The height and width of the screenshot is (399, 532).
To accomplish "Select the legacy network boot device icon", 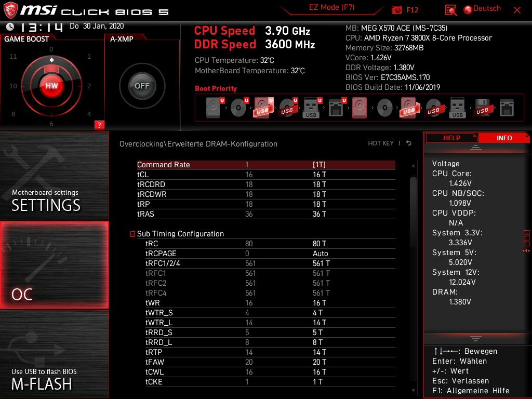I will pos(507,108).
